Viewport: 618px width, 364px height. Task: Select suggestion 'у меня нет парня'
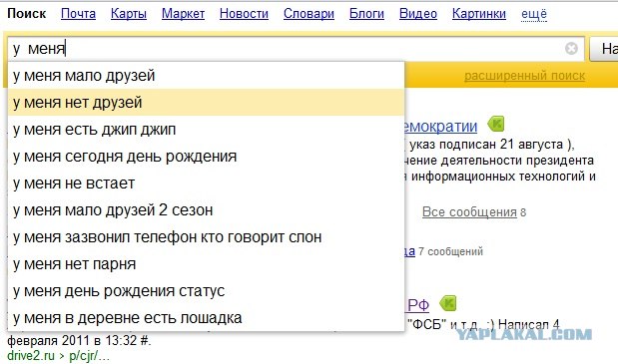(206, 264)
